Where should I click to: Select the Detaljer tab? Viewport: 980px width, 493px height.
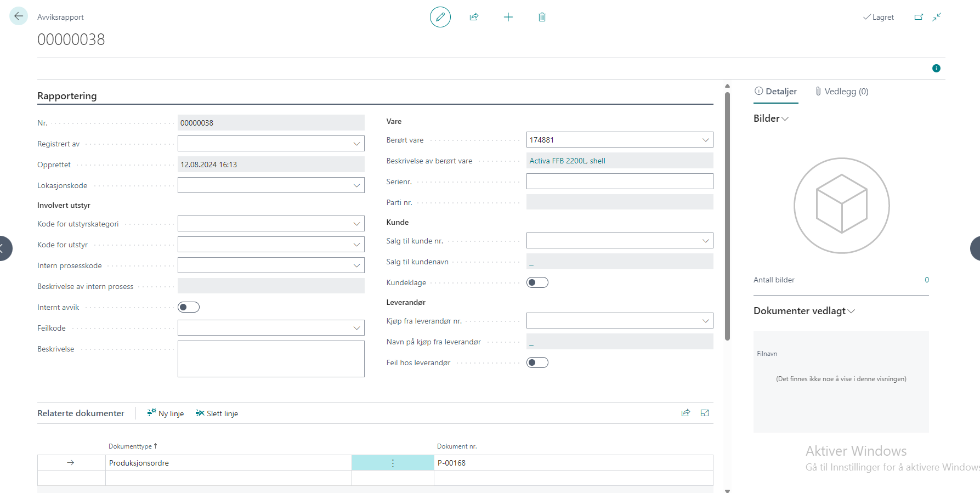[x=776, y=92]
